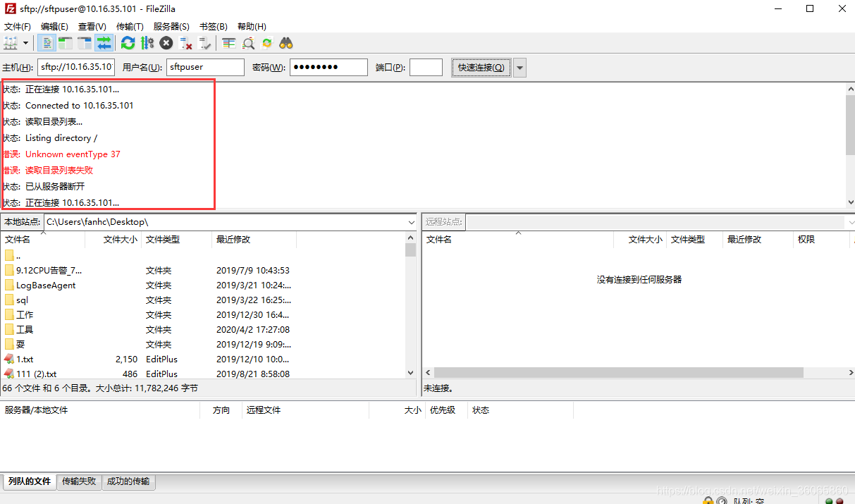
Task: Click the password input field
Action: (328, 67)
